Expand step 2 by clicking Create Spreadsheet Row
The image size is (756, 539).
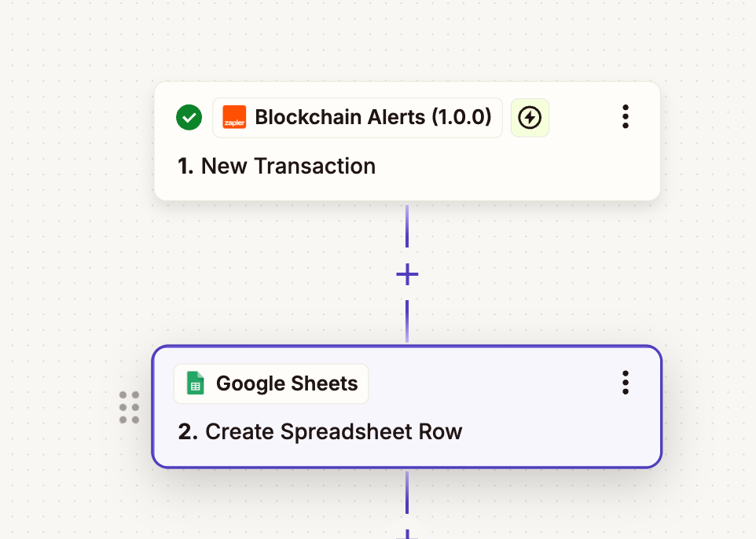(320, 431)
